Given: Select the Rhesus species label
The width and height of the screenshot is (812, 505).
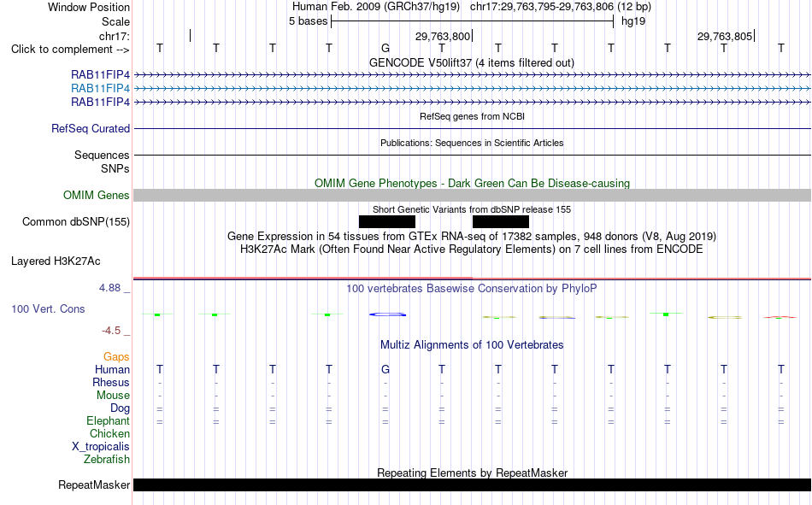Looking at the screenshot, I should tap(111, 382).
